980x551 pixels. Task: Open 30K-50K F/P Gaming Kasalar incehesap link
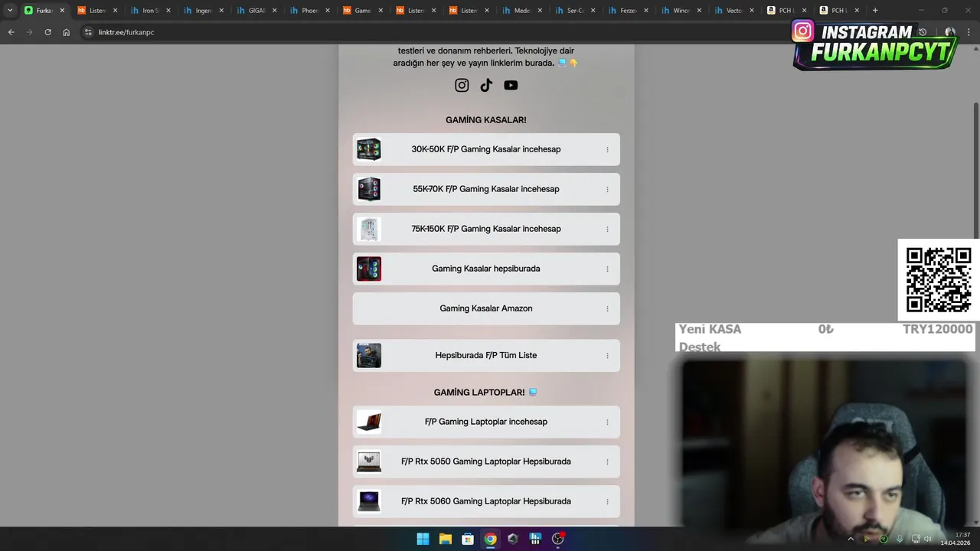[486, 149]
